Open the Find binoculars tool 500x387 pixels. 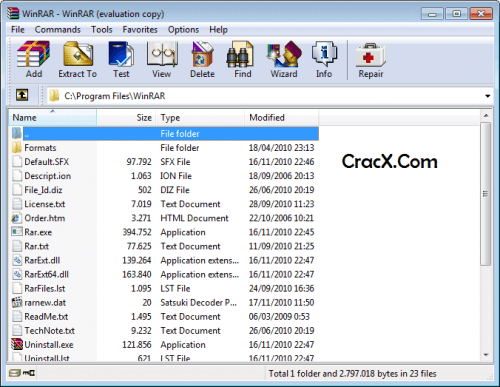pyautogui.click(x=240, y=55)
